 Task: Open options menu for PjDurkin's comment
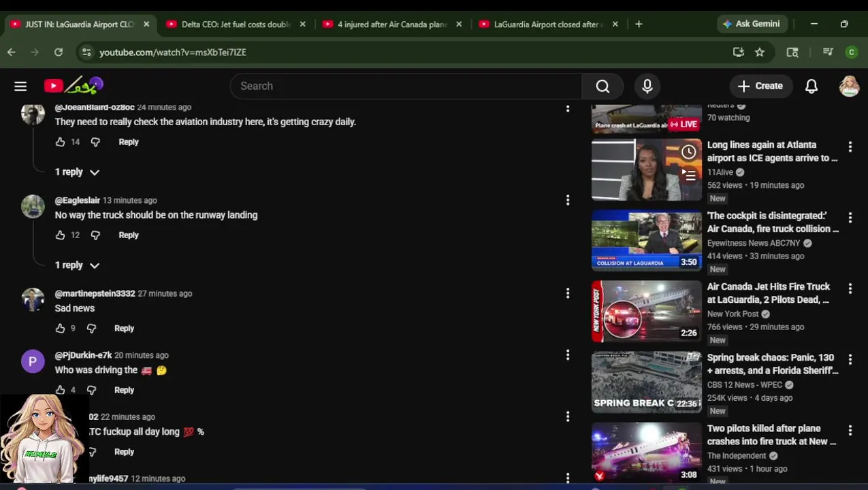pyautogui.click(x=568, y=355)
